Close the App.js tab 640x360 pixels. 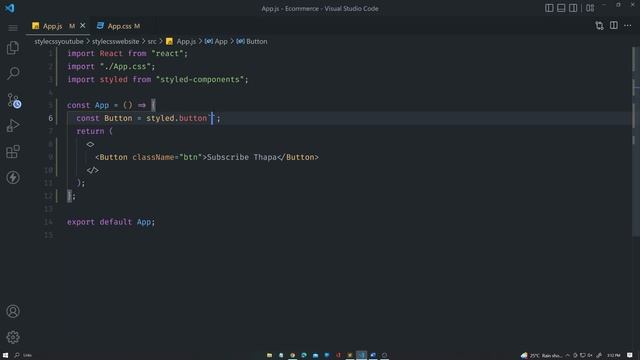[83, 26]
